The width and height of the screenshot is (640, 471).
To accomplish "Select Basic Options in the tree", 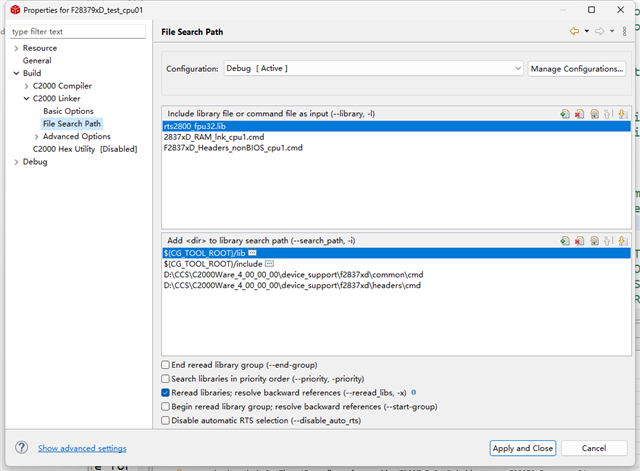I will tap(68, 111).
